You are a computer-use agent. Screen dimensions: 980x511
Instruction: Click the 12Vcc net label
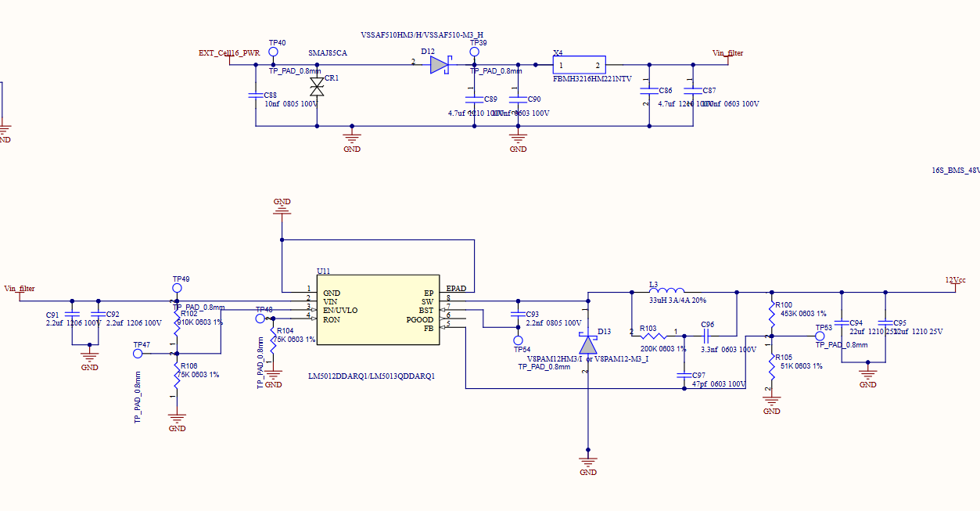click(x=955, y=280)
